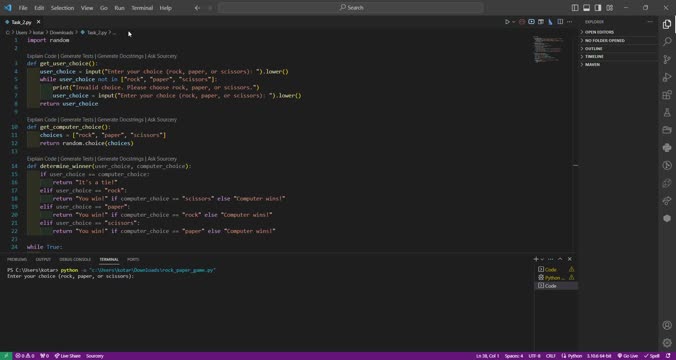Open the Customize Layout icon in the title bar
The image size is (676, 360).
coord(610,8)
